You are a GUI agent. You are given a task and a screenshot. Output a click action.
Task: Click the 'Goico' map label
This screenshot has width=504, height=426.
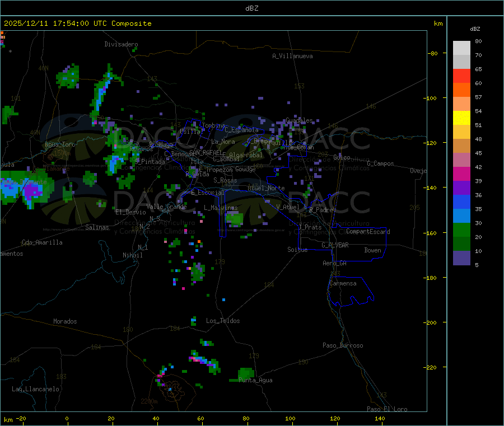(x=342, y=157)
